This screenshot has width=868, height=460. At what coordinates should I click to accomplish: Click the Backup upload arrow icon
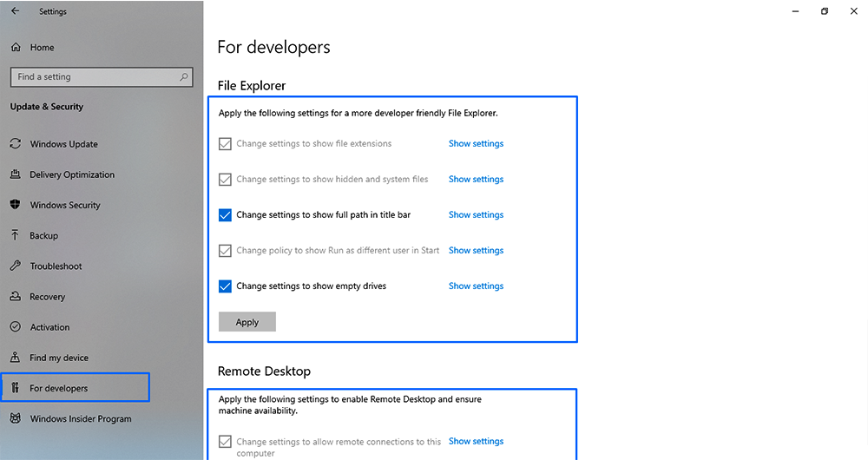16,234
